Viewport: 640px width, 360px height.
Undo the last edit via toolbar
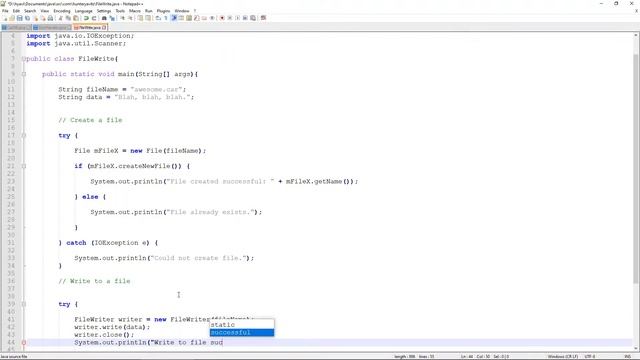click(86, 18)
